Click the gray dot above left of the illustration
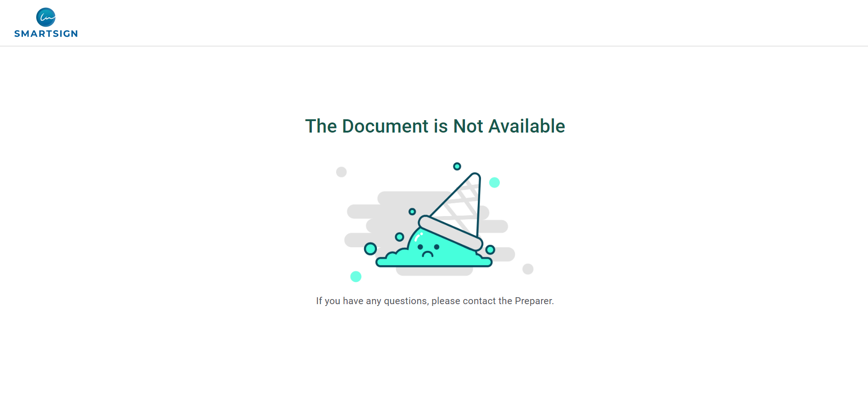Image resolution: width=868 pixels, height=400 pixels. (x=341, y=172)
